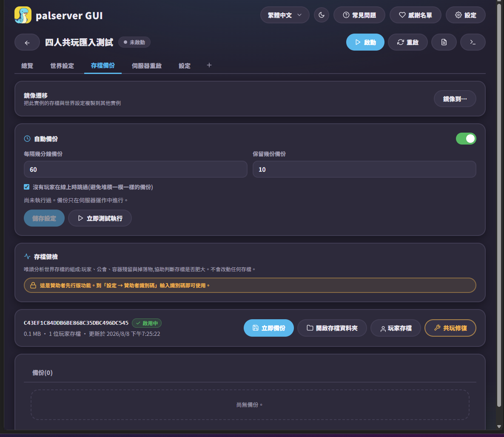The image size is (504, 437).
Task: Open the 設定 gear button in header
Action: pyautogui.click(x=465, y=15)
